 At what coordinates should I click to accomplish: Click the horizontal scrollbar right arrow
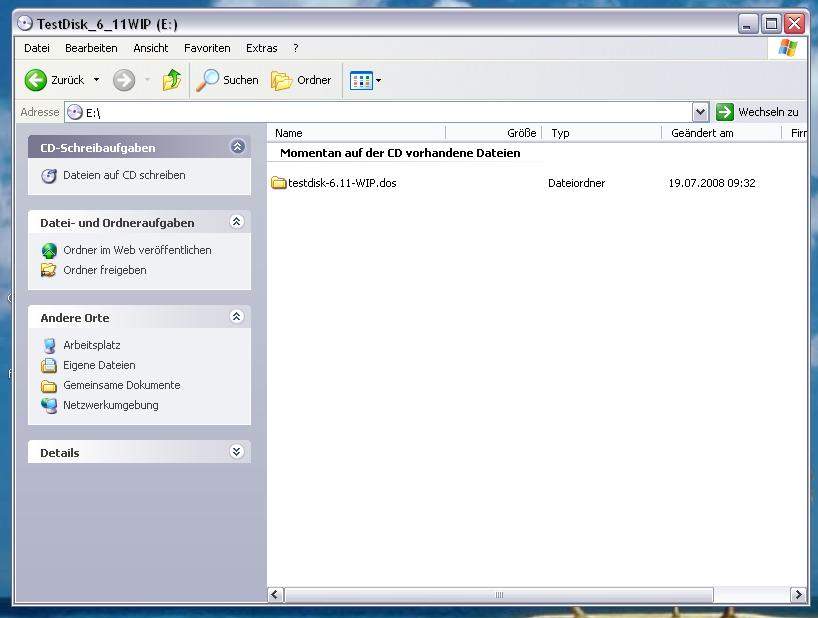point(798,595)
